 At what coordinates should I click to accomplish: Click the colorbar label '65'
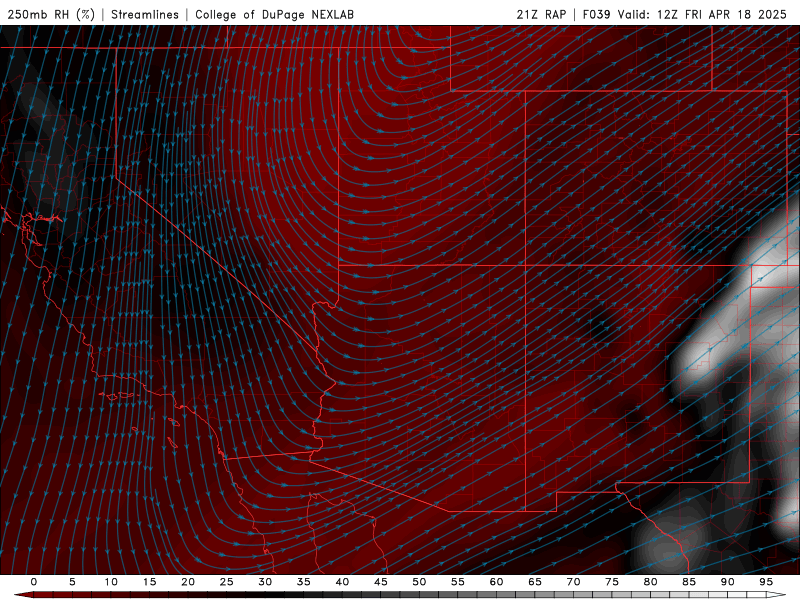coord(535,582)
